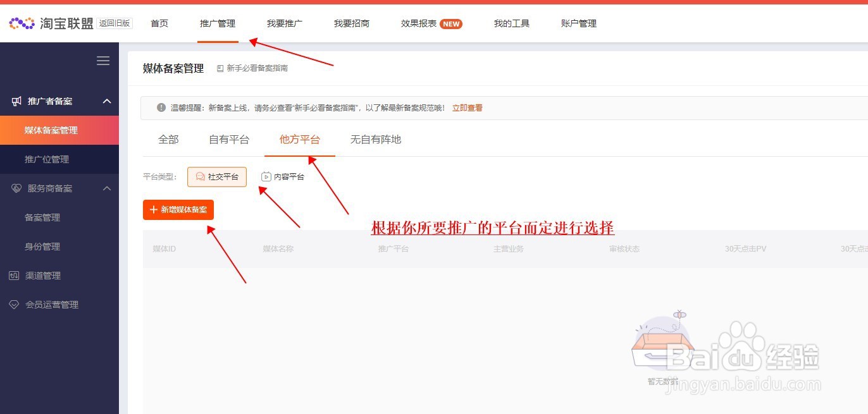Open the 效果报表 menu item
868x414 pixels.
[418, 23]
